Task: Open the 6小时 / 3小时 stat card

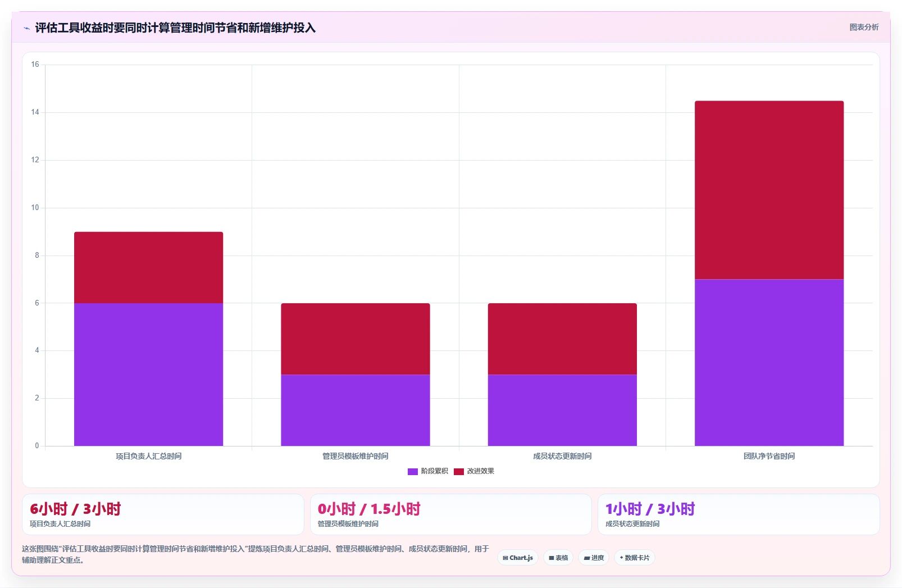Action: point(163,514)
